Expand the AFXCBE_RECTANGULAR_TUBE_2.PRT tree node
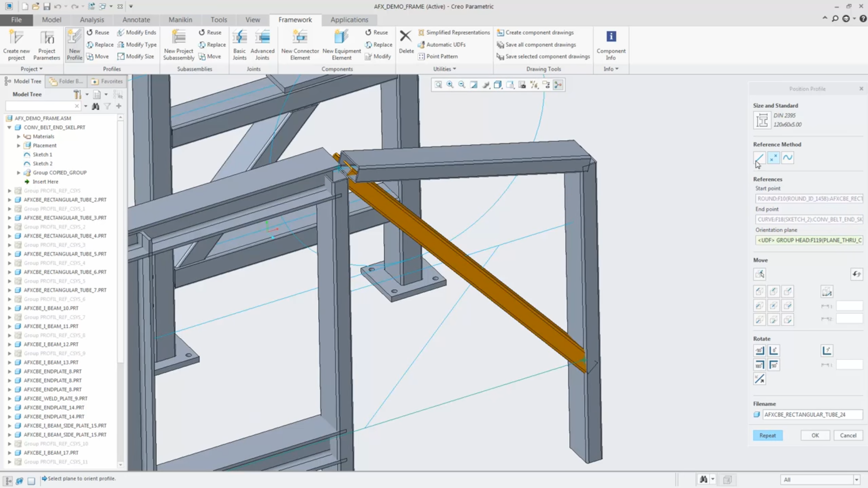 click(x=9, y=200)
